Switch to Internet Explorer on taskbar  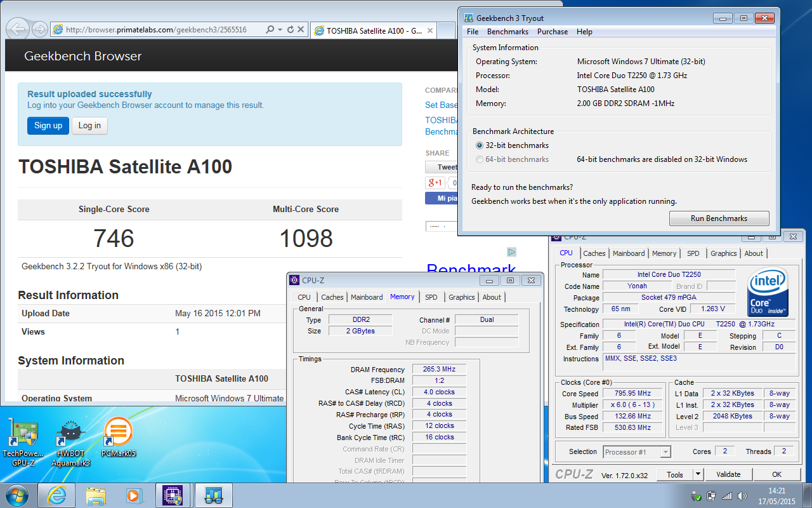click(57, 495)
